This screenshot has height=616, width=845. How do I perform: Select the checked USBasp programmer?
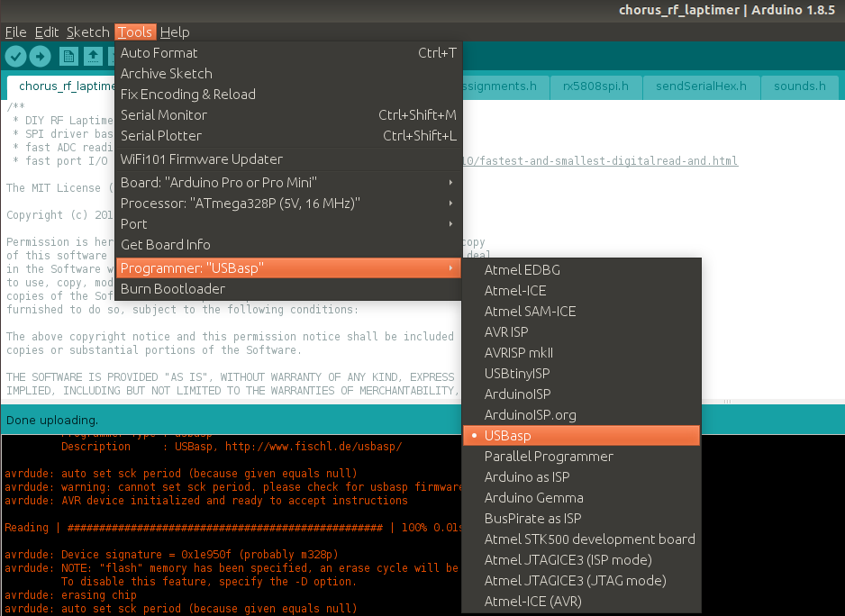pos(581,436)
